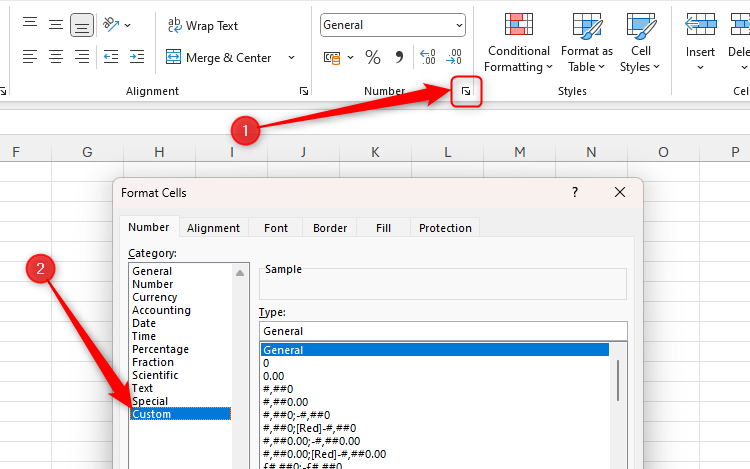This screenshot has height=469, width=750.
Task: Select Currency in the Category list
Action: tap(155, 297)
